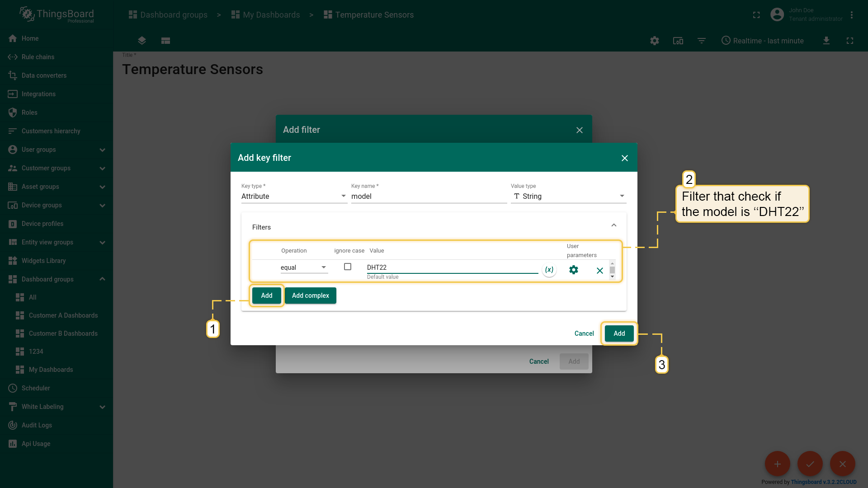
Task: Open the Key type Attribute dropdown
Action: click(x=294, y=196)
